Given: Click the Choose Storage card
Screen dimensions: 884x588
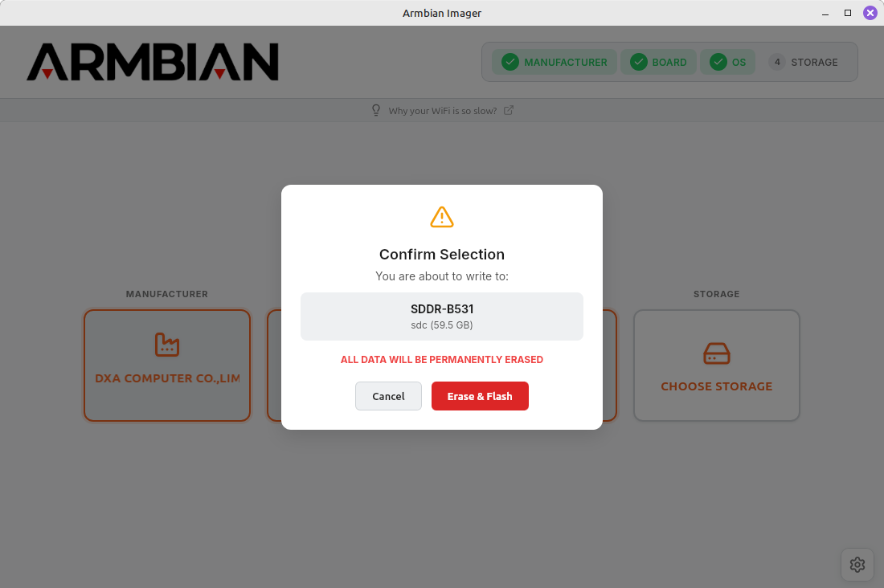Looking at the screenshot, I should click(x=717, y=365).
